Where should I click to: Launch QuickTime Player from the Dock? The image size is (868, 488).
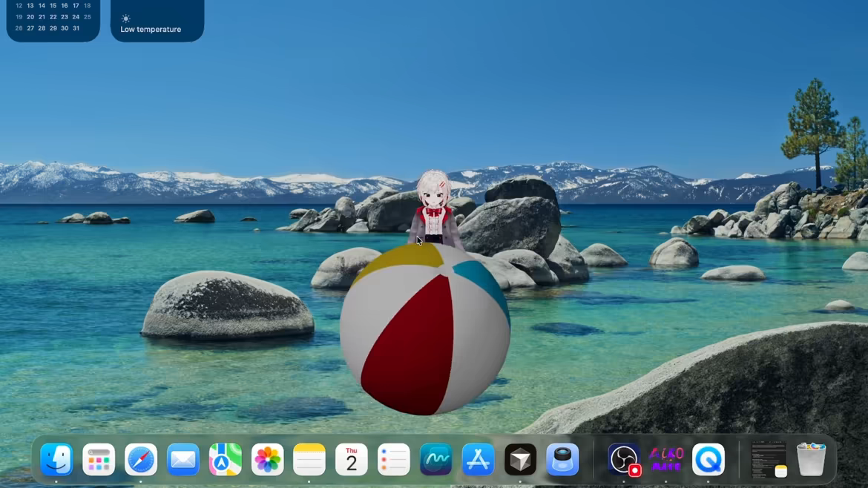(708, 459)
